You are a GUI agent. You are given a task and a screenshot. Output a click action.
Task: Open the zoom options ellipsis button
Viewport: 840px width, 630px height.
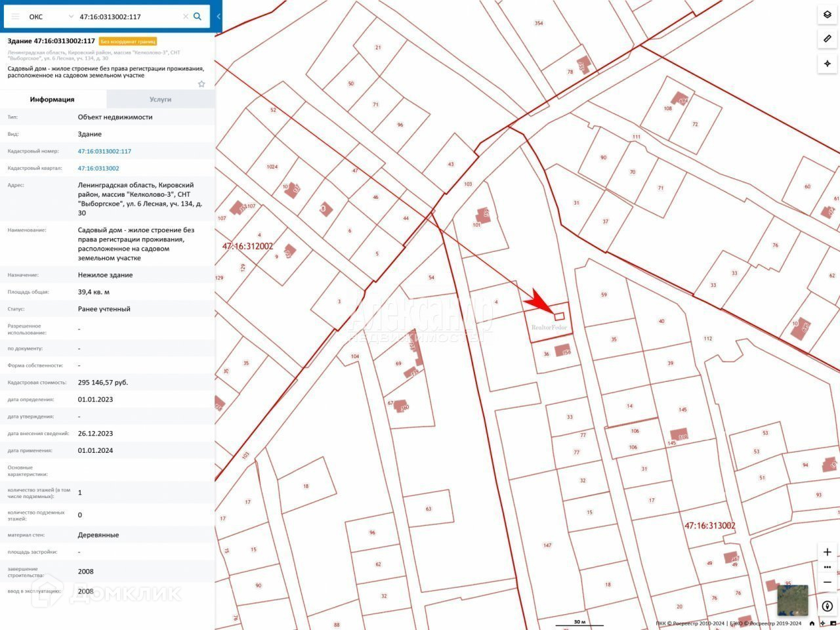pos(827,567)
